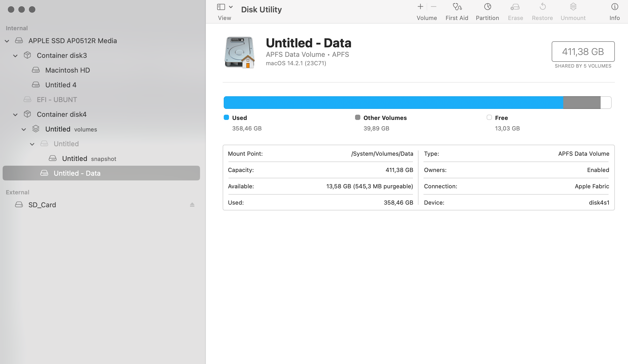Image resolution: width=628 pixels, height=364 pixels.
Task: Click the add Volume plus icon
Action: pyautogui.click(x=420, y=7)
